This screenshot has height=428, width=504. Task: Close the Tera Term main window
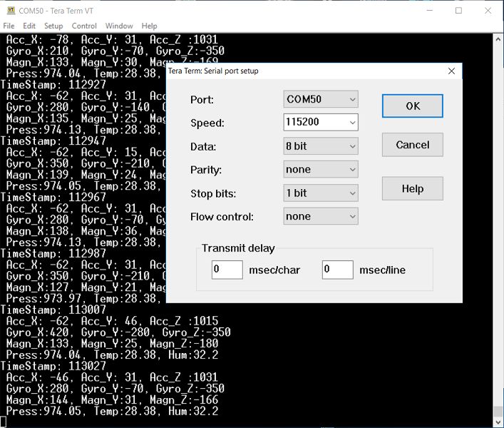click(x=488, y=11)
